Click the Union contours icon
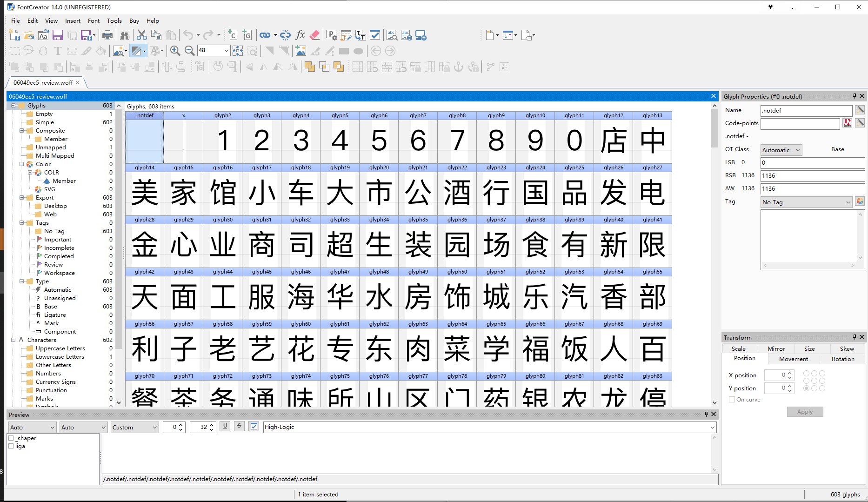This screenshot has width=868, height=502. coord(310,67)
